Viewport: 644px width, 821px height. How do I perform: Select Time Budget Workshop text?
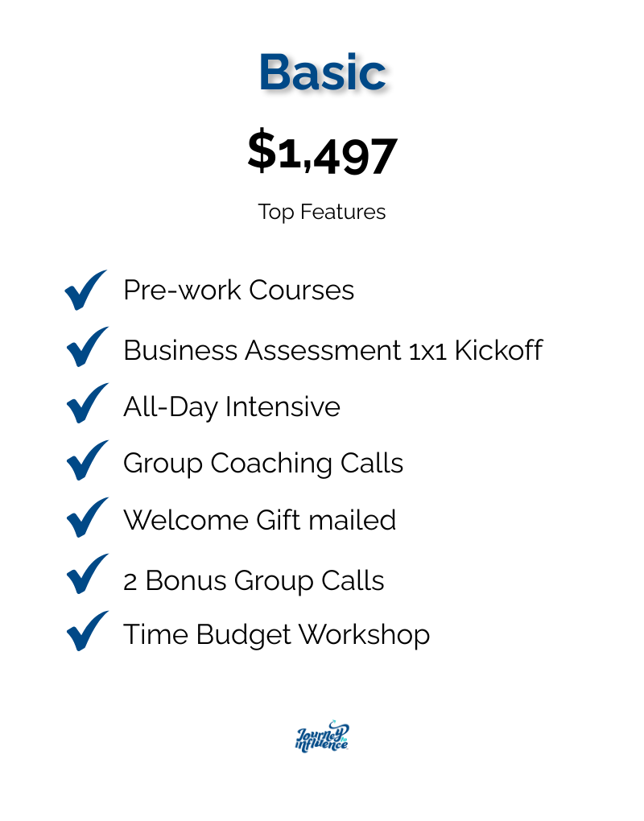pos(276,635)
